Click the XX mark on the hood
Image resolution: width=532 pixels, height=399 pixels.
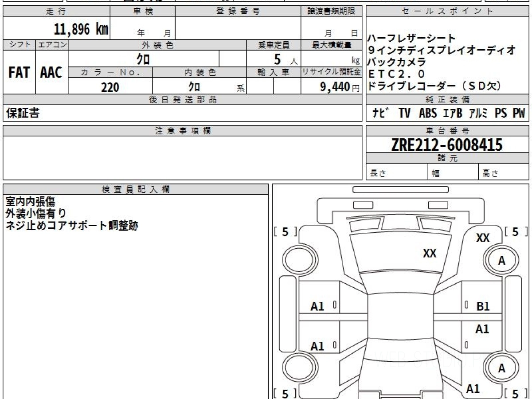[x=430, y=254]
